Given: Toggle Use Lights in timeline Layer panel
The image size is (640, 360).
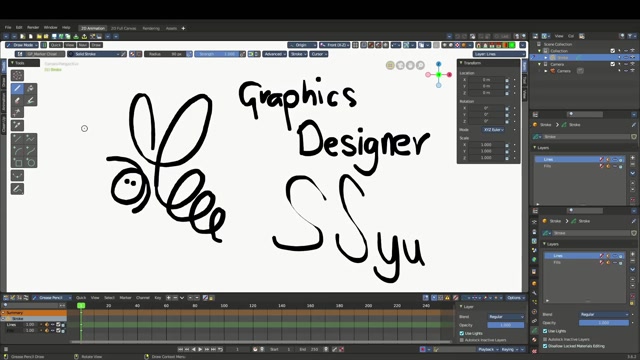Looking at the screenshot, I should click(462, 333).
